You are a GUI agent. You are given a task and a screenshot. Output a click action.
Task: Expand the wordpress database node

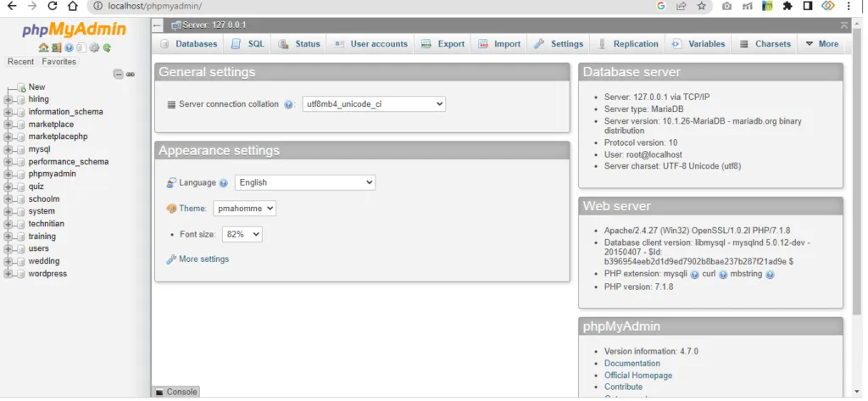point(8,274)
